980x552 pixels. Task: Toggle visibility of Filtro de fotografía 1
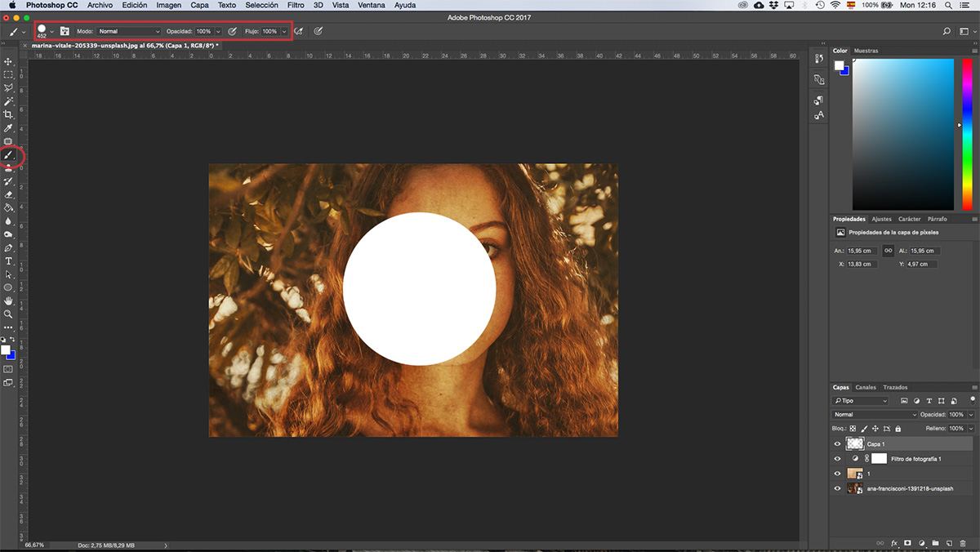837,459
